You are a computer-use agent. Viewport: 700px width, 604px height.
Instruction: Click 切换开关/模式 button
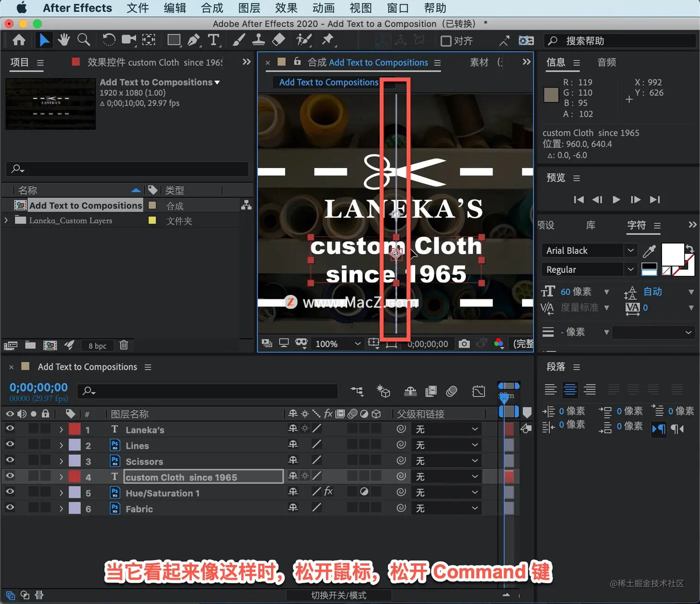339,595
